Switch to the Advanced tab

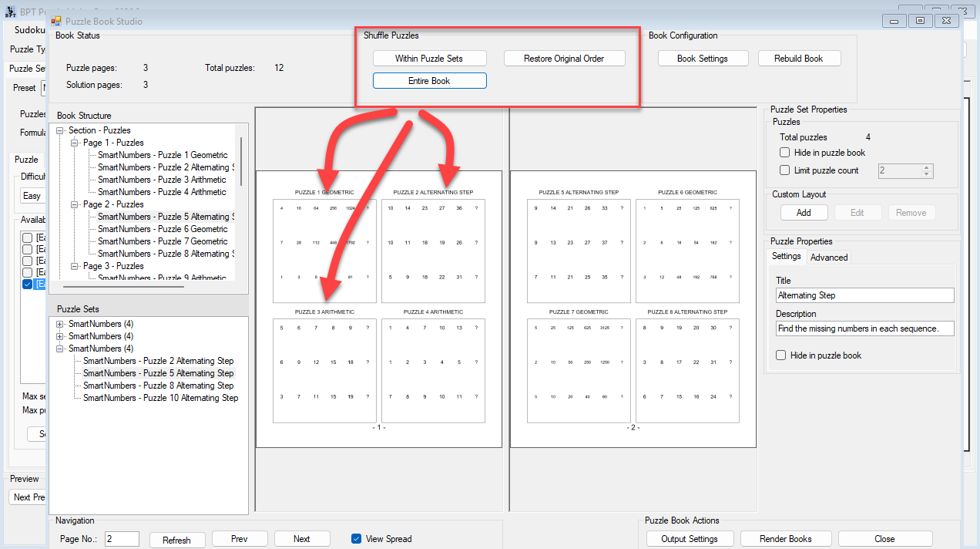829,258
